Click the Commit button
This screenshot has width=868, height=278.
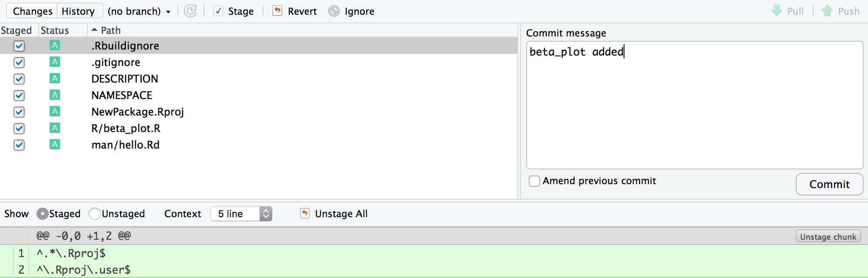coord(829,184)
